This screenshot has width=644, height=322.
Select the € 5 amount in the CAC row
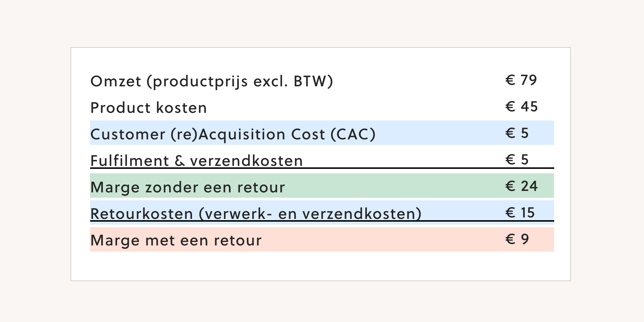point(517,133)
